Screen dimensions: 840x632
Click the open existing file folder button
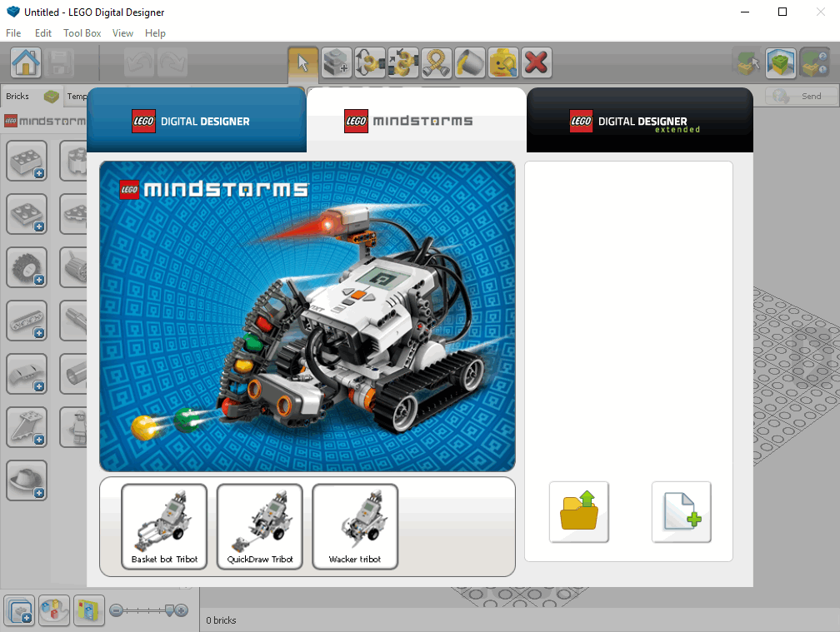(x=578, y=512)
